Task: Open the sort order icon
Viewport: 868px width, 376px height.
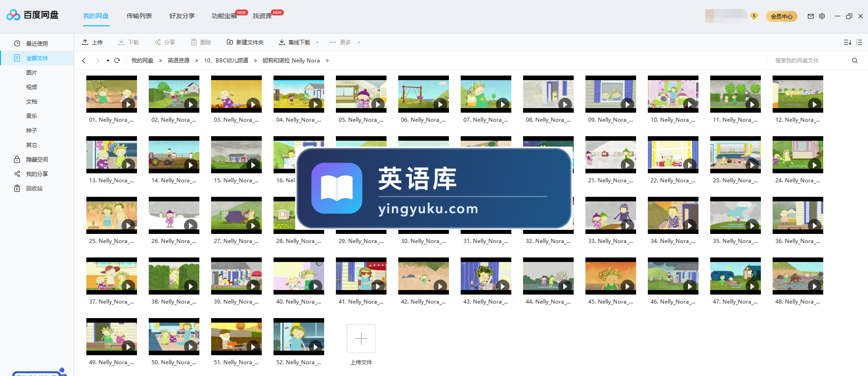Action: 848,42
